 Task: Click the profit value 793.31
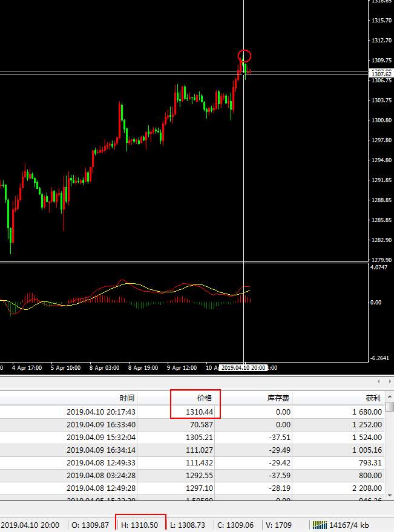click(x=370, y=463)
